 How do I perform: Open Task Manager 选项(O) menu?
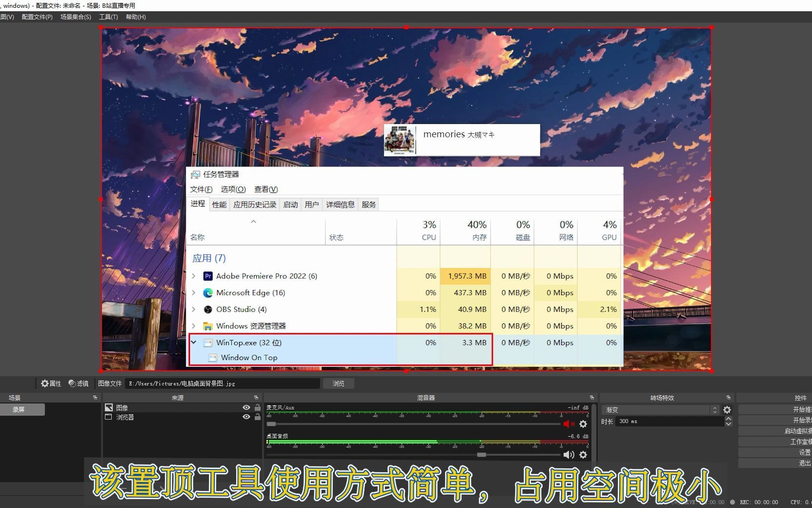[x=233, y=190]
